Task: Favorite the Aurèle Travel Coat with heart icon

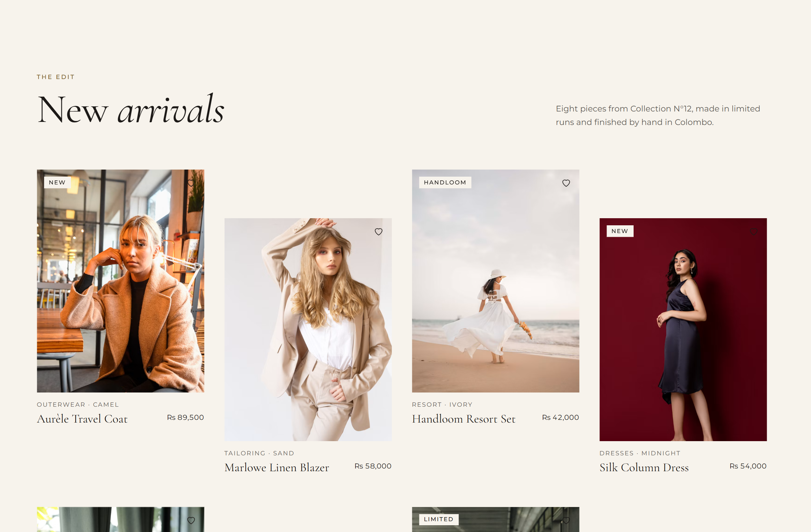Action: pos(191,183)
